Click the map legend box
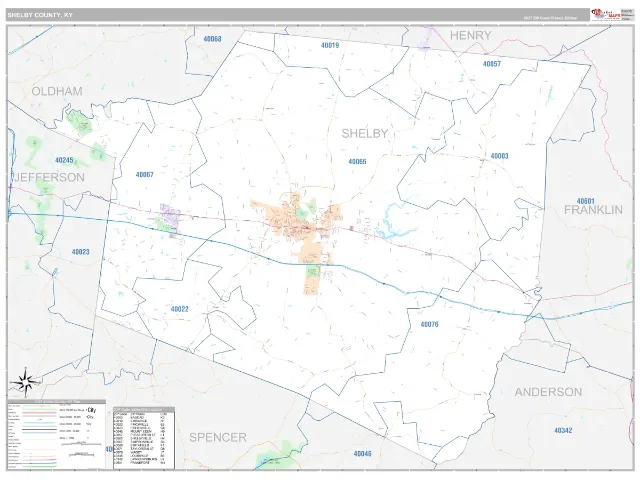 click(x=57, y=434)
